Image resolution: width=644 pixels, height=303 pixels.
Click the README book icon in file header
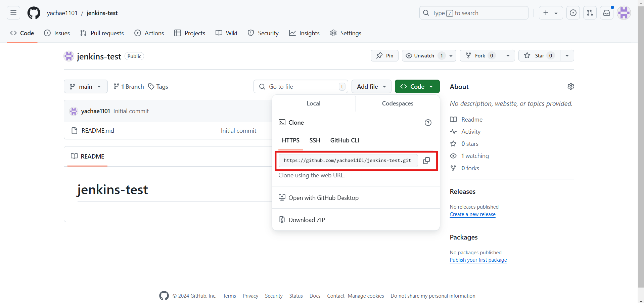pyautogui.click(x=74, y=156)
